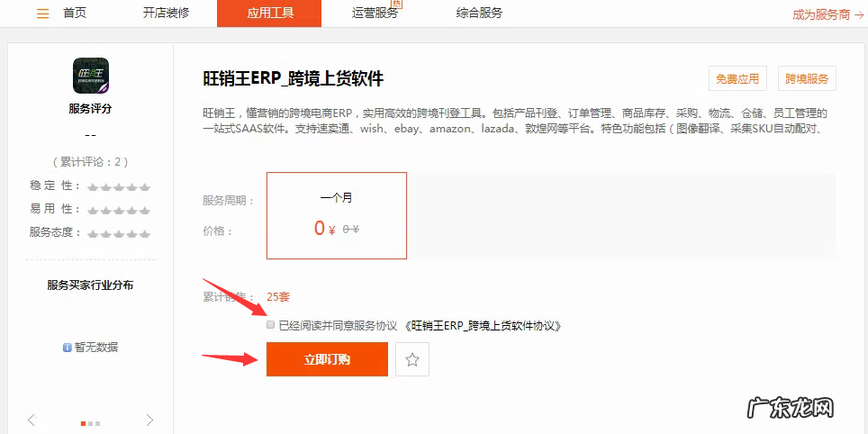Open the hamburger menu icon

coord(43,14)
